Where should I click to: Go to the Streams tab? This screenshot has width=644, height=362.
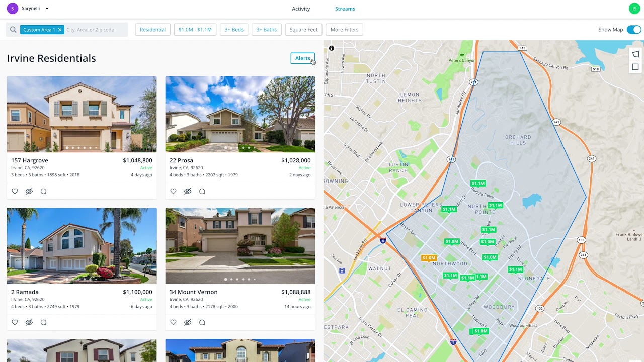click(345, 9)
